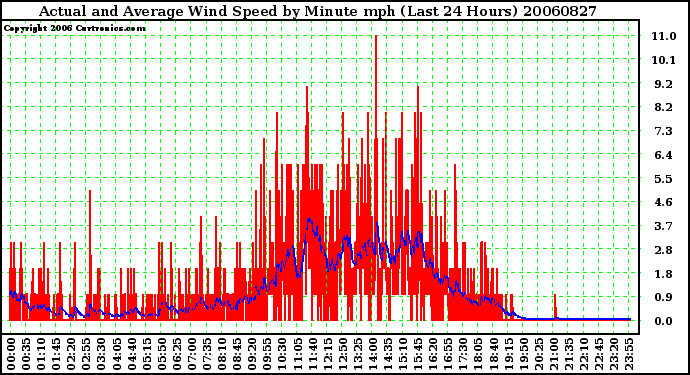Click the 16:55 time label
Viewport: 690px width, 375px height.
pos(448,354)
